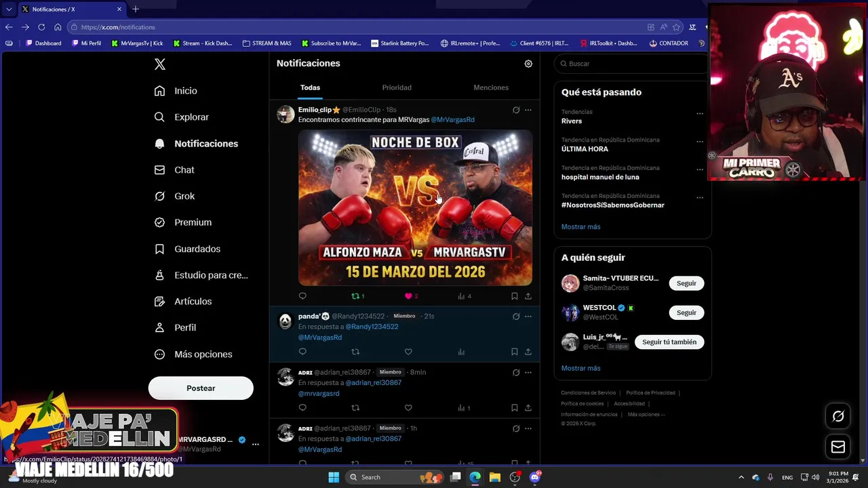Click Mostrar más under trends

580,227
